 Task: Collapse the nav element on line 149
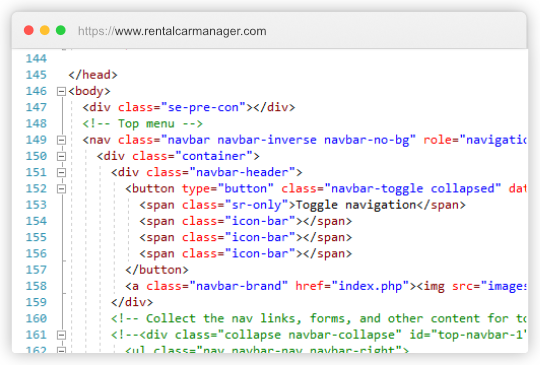(x=61, y=140)
